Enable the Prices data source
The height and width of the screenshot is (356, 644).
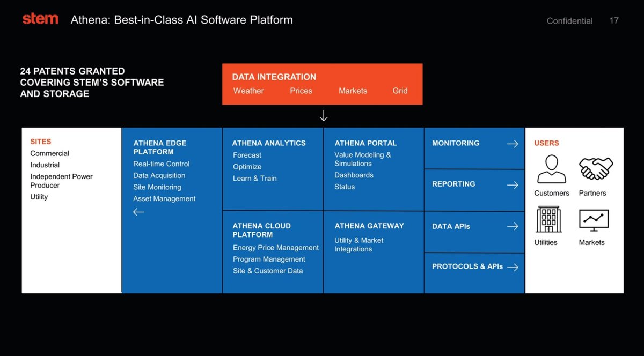click(x=301, y=91)
